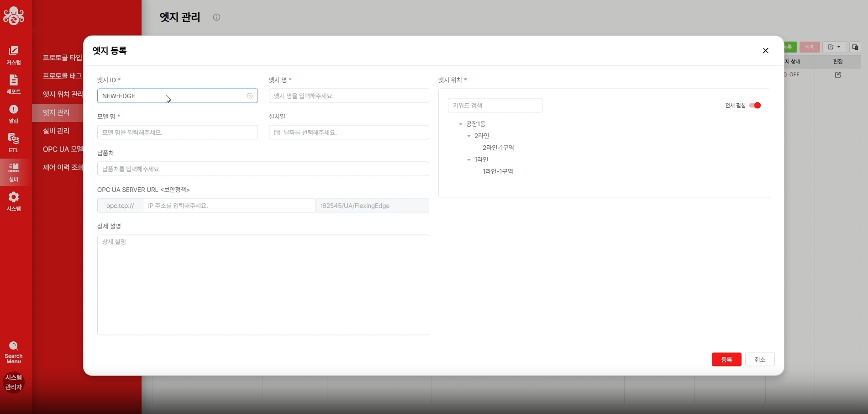
Task: Click into the 엣지 ID input field
Action: 177,96
